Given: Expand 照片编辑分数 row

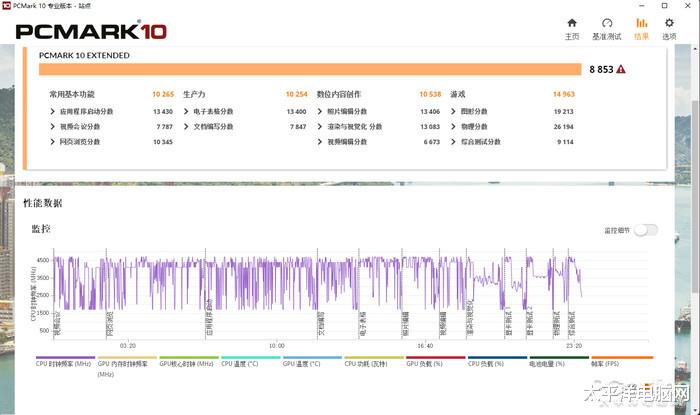Looking at the screenshot, I should pyautogui.click(x=319, y=111).
